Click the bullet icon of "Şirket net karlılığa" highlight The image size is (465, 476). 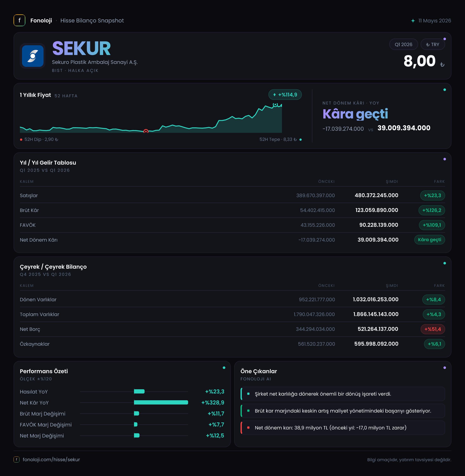point(248,394)
